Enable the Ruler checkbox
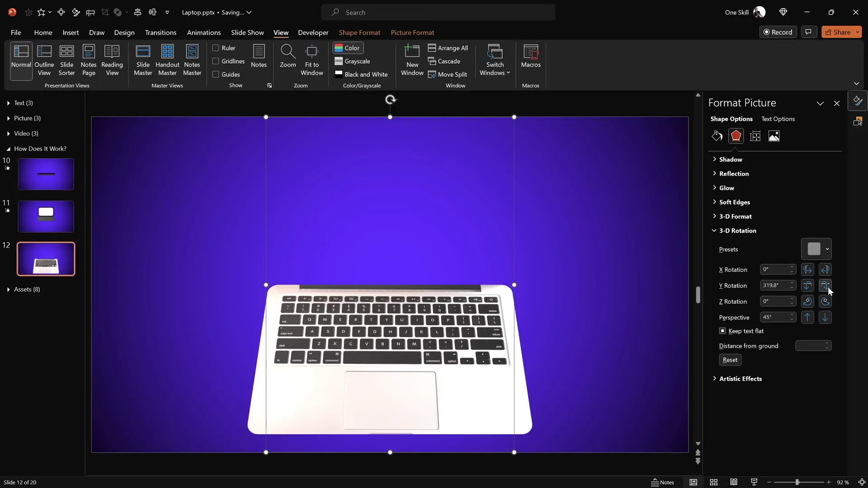 [216, 48]
